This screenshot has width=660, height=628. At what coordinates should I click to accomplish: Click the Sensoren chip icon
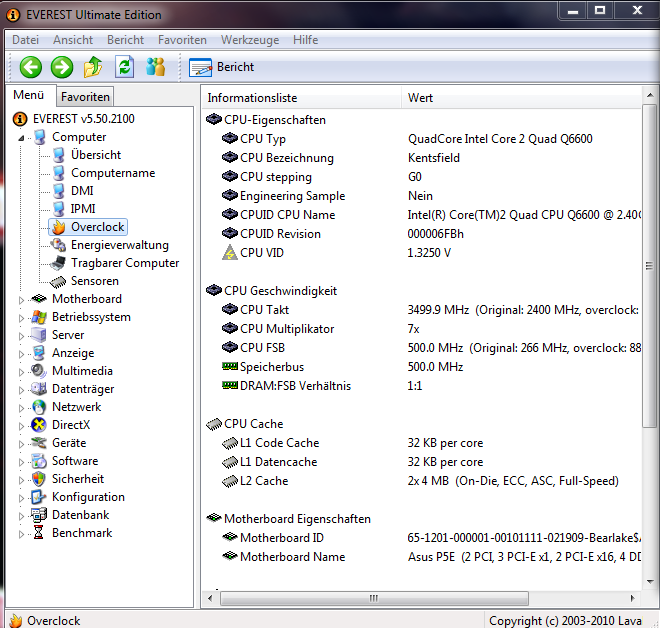(58, 282)
